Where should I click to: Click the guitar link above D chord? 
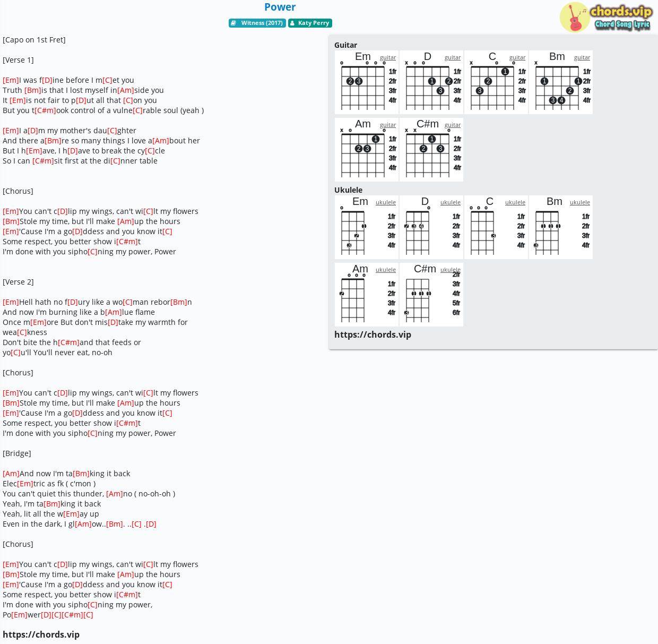[x=453, y=57]
